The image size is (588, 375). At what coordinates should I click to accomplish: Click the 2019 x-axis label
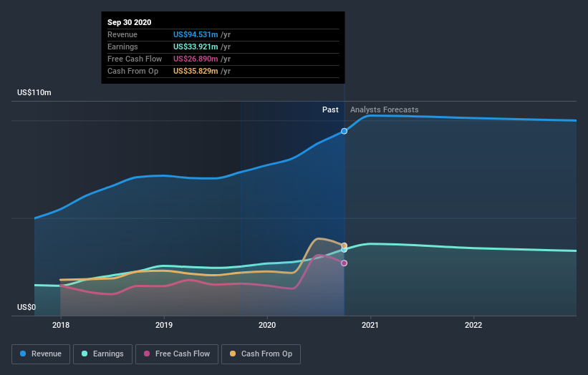click(164, 325)
